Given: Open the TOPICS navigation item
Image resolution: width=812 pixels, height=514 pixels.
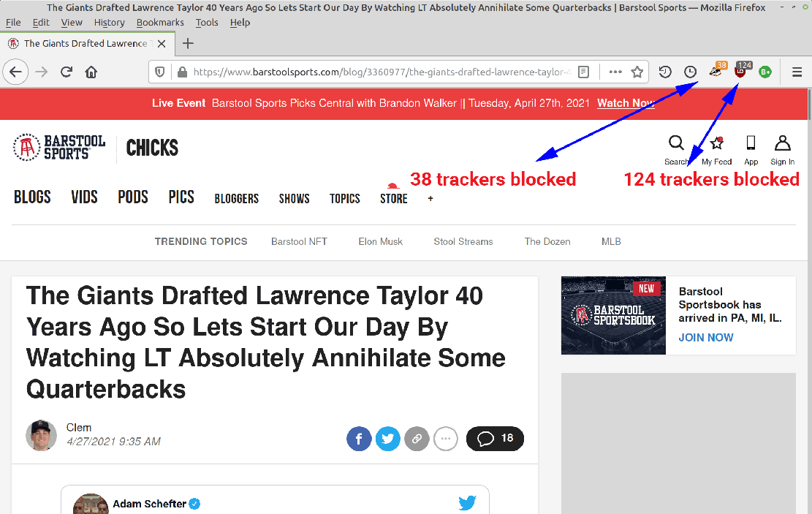Looking at the screenshot, I should [x=345, y=198].
